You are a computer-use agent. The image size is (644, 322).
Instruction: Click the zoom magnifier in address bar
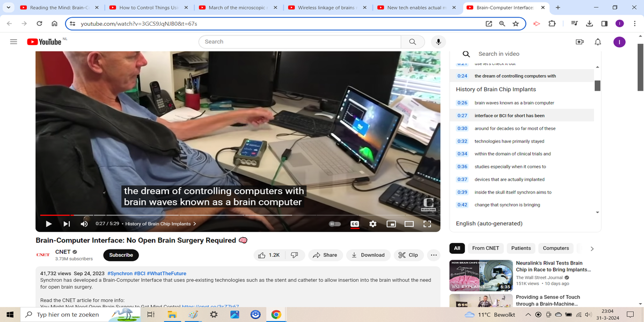[x=502, y=24]
